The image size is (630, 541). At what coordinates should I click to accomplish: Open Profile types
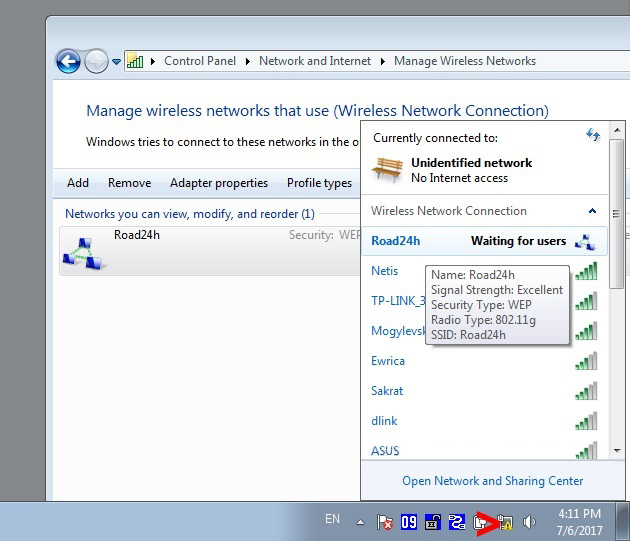pyautogui.click(x=319, y=183)
